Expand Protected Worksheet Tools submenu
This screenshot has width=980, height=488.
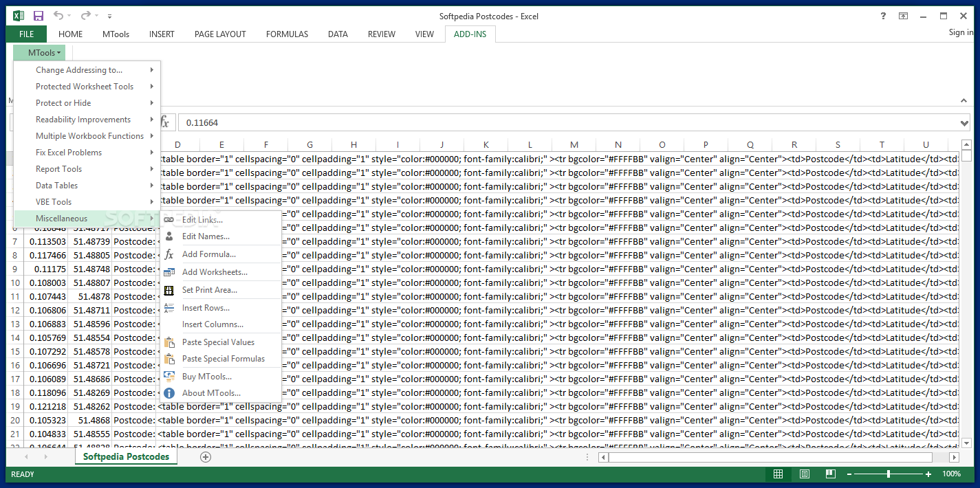click(x=87, y=87)
